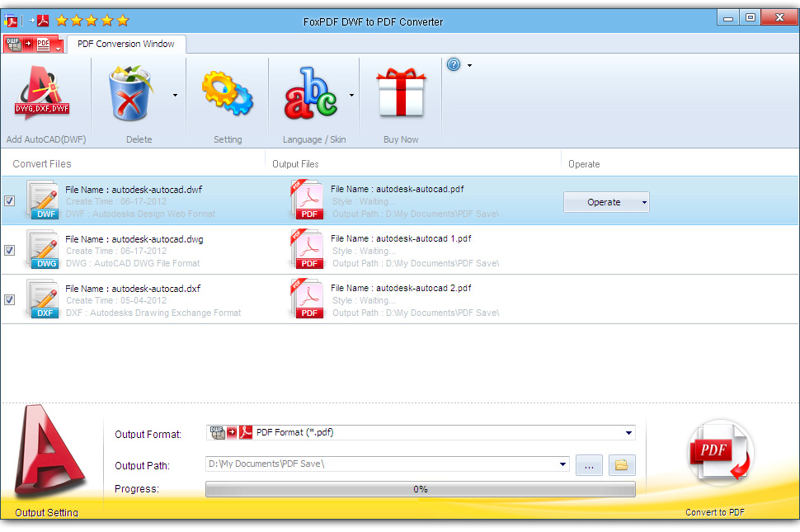
Task: Open the Operate dropdown for autodesk-autocad.dwf
Action: [606, 202]
